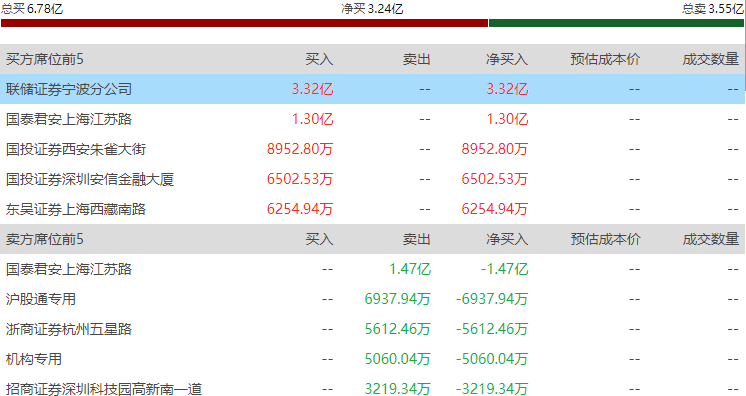Viewport: 746px width, 396px height.
Task: Click the red total buy bar
Action: coord(245,23)
